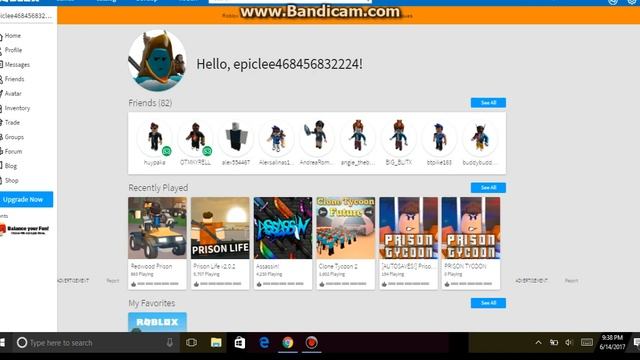Open friend buddybudd's avatar

pyautogui.click(x=480, y=138)
